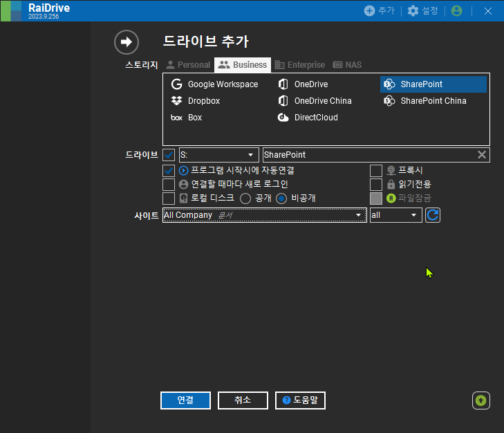Click the 로컬 디스크 drive icon
Image resolution: width=504 pixels, height=433 pixels.
(183, 198)
